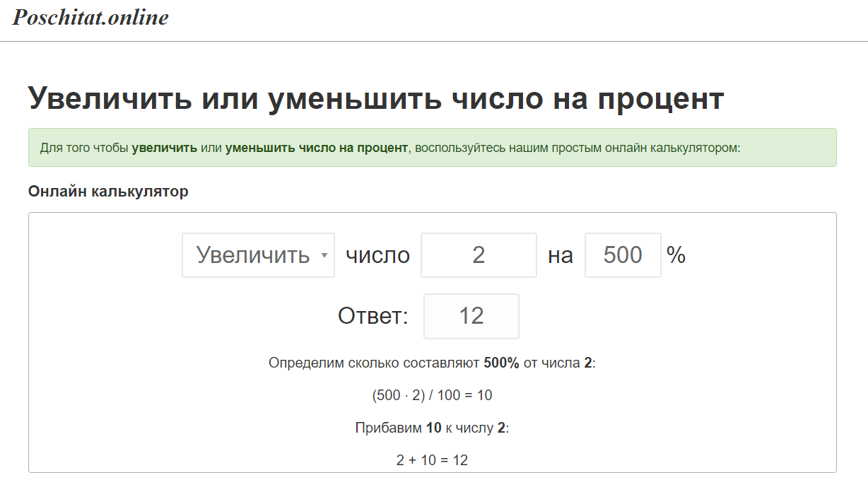Click the bold "500%" in the explanation
868x480 pixels.
(501, 363)
